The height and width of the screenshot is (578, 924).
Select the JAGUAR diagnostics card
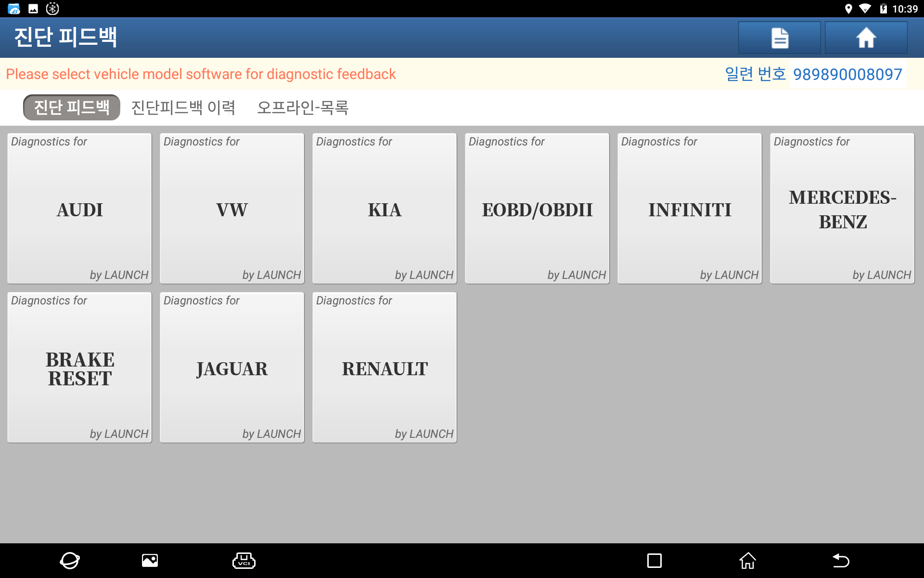click(x=232, y=368)
